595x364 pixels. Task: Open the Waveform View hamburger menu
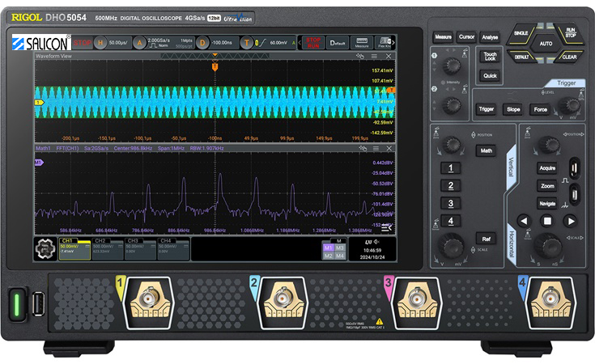pyautogui.click(x=374, y=56)
